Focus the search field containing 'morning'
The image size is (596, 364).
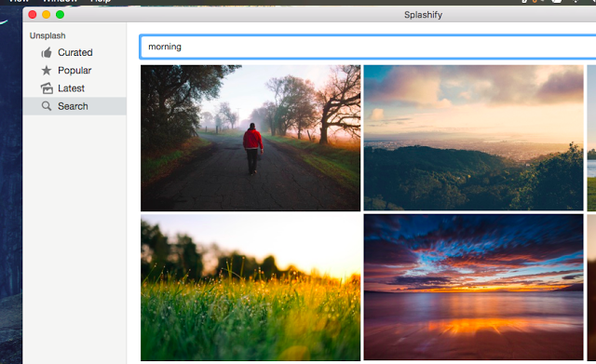(x=368, y=47)
